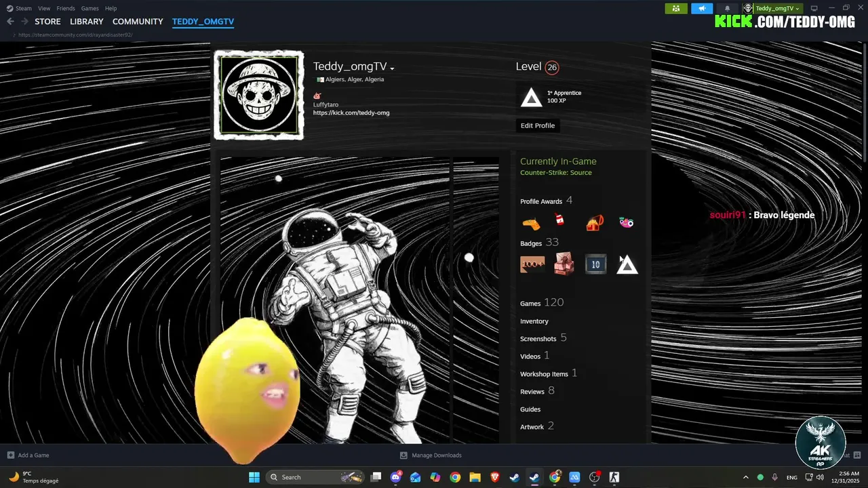Open Task View on the taskbar

[376, 477]
